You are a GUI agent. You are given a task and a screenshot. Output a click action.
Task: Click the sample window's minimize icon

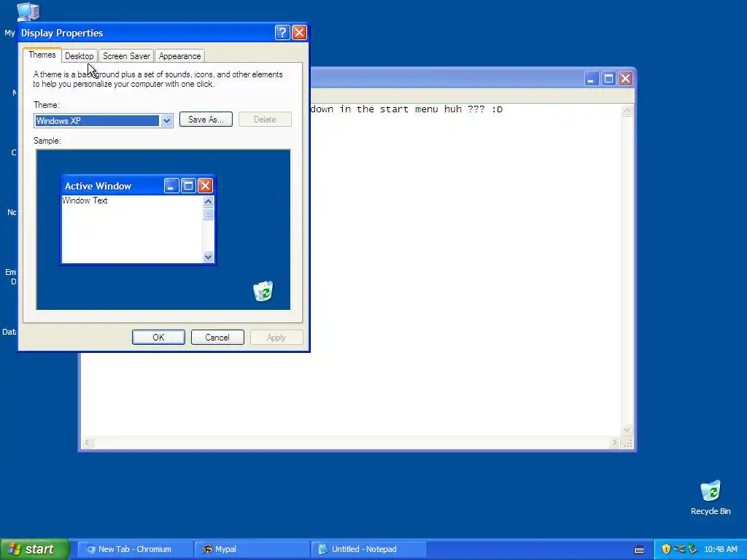(x=171, y=186)
